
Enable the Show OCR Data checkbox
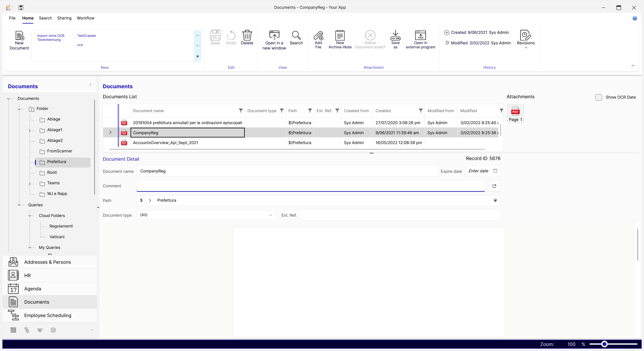(598, 97)
